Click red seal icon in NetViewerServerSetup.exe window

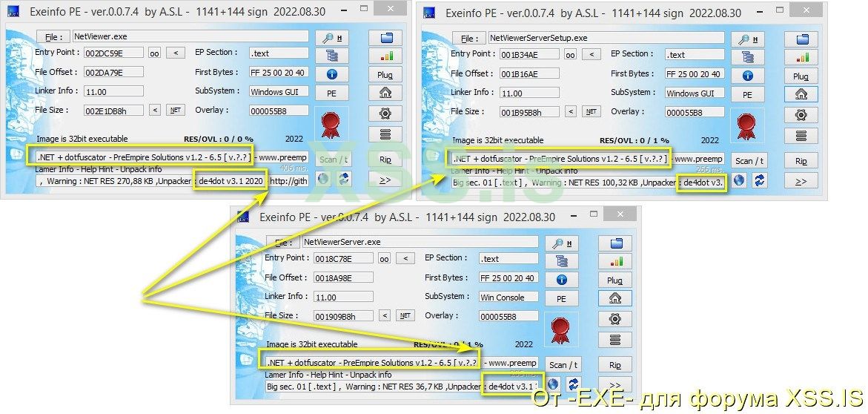pyautogui.click(x=746, y=126)
